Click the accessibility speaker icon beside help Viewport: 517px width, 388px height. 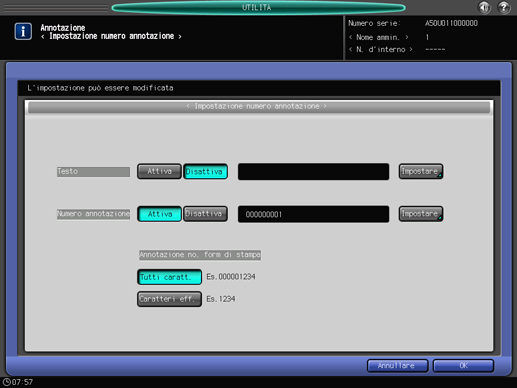click(x=484, y=7)
